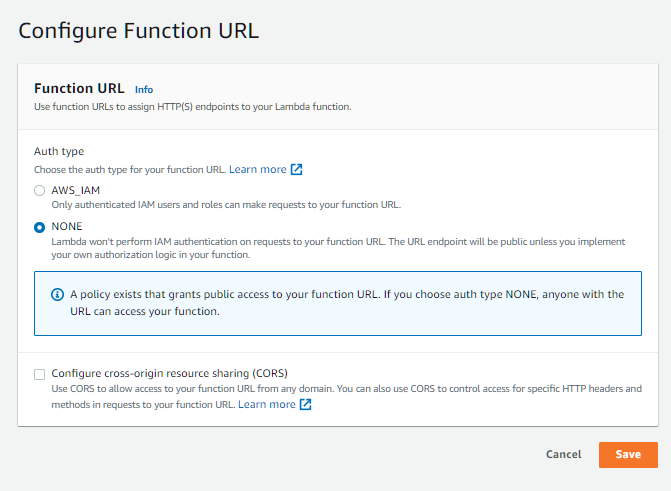Viewport: 671px width, 491px height.
Task: Click the description text under AWS_IAM
Action: coord(226,204)
